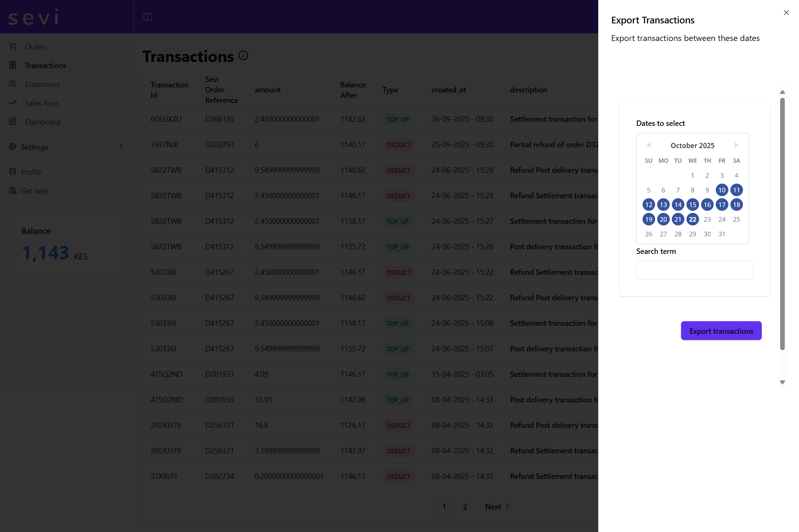Click the Transactions ledger icon in sidebar
The height and width of the screenshot is (532, 799).
pyautogui.click(x=13, y=65)
